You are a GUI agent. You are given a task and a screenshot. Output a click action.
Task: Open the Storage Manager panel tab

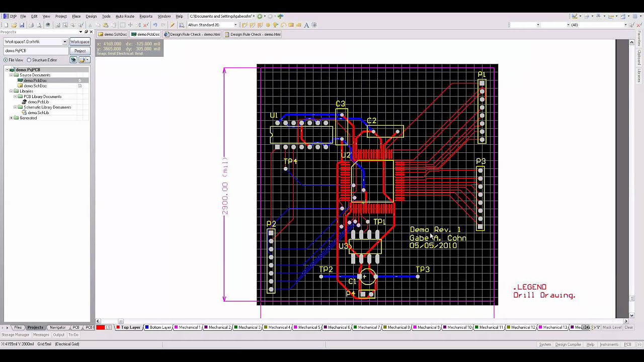coord(16,335)
